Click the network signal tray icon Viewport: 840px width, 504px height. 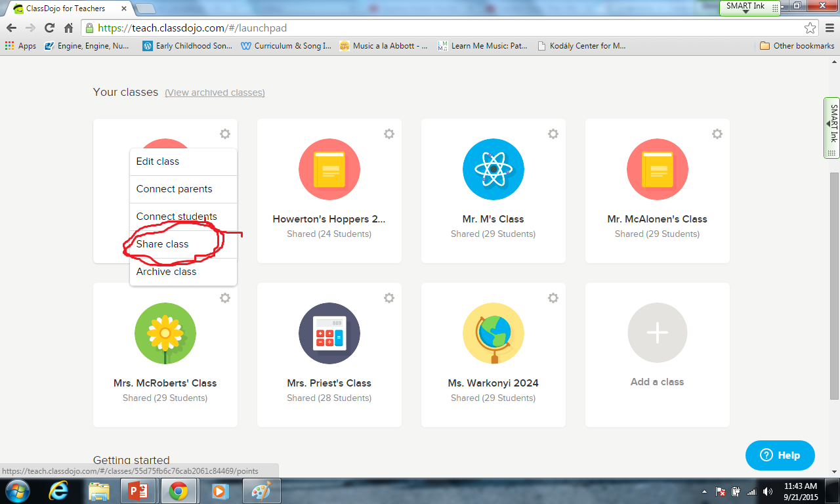pos(751,492)
